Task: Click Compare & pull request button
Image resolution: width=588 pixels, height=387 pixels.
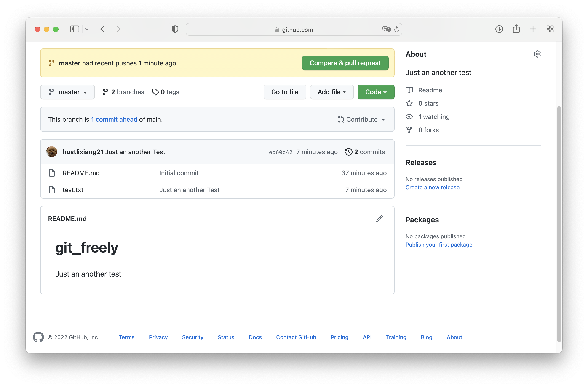Action: click(x=345, y=63)
